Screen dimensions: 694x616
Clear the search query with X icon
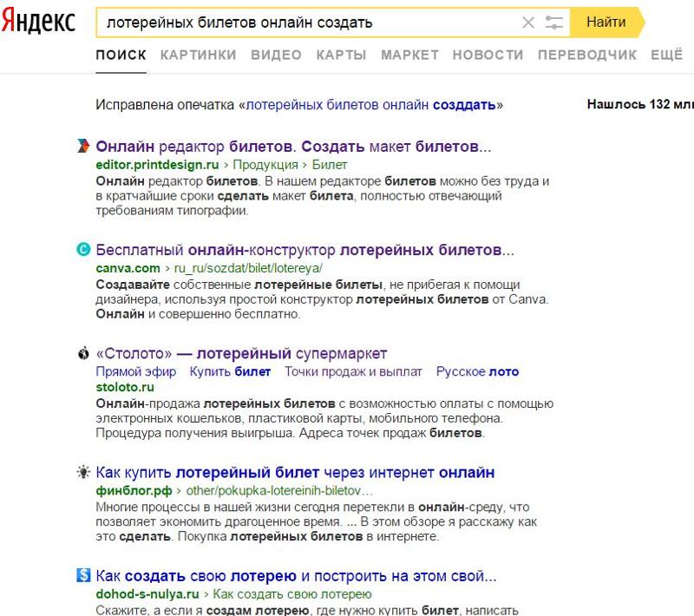pyautogui.click(x=528, y=23)
